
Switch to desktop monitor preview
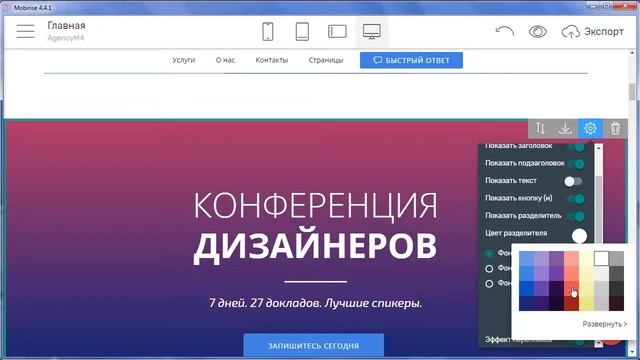[371, 31]
